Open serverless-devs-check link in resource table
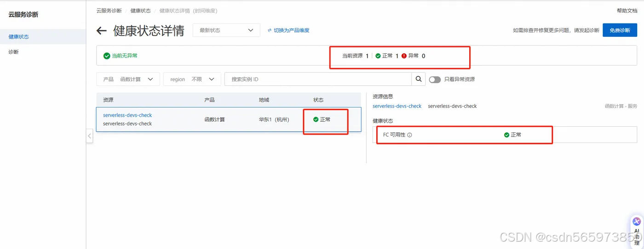The image size is (644, 249). point(127,115)
